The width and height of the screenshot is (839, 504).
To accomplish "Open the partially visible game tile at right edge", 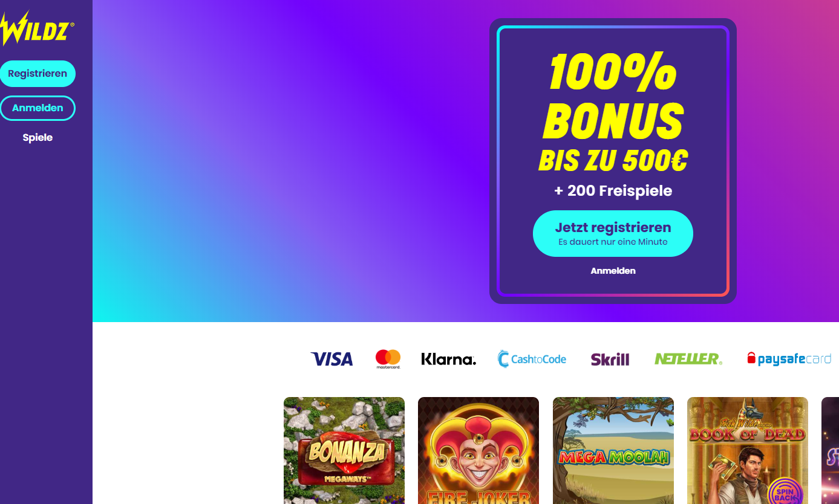I will 830,450.
